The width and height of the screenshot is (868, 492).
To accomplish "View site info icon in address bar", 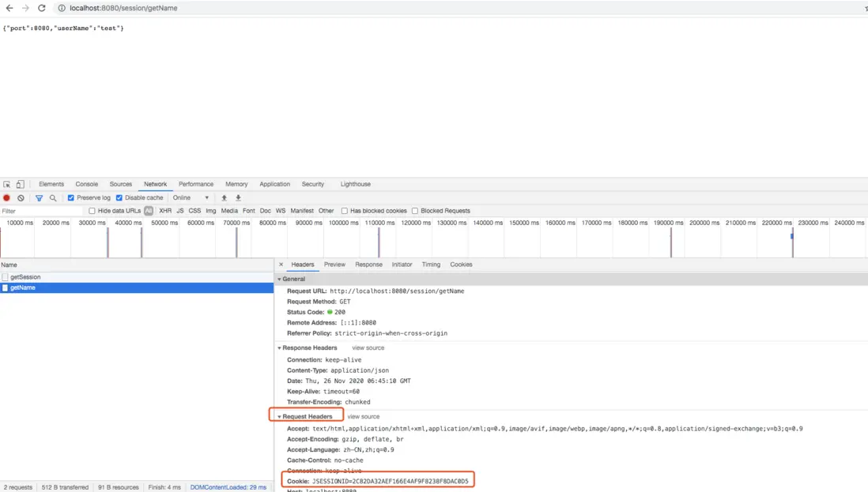I will pos(62,8).
